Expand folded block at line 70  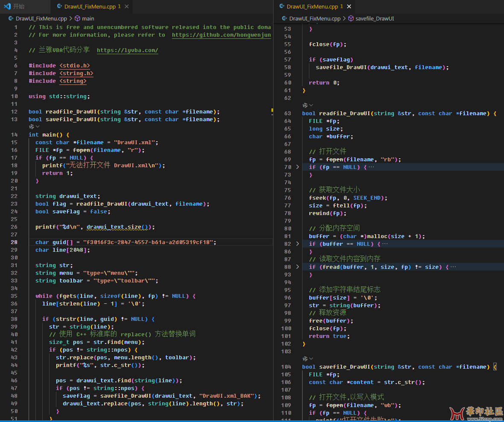tap(297, 167)
